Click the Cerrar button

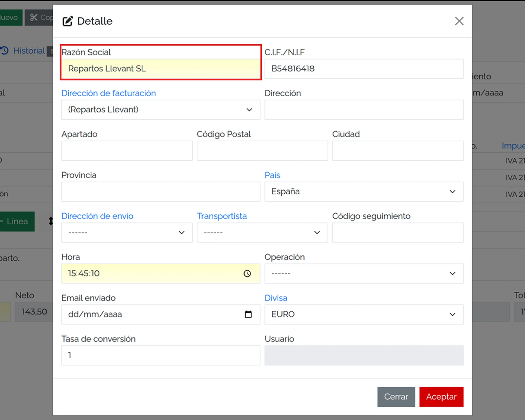point(396,397)
